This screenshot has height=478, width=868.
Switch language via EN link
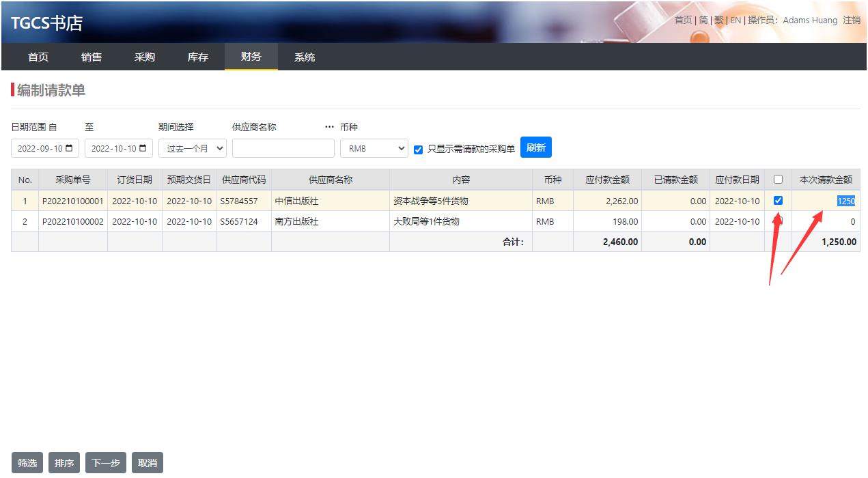click(736, 20)
